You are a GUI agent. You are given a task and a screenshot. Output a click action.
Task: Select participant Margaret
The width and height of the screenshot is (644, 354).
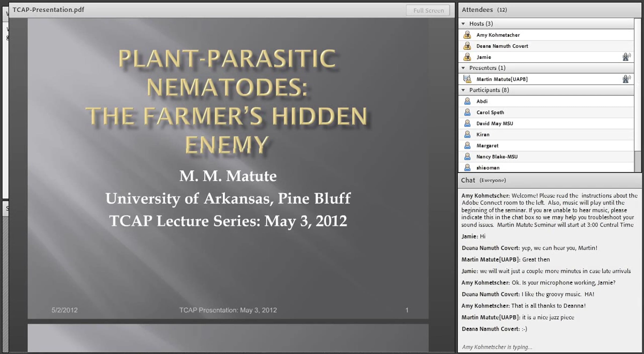point(487,146)
